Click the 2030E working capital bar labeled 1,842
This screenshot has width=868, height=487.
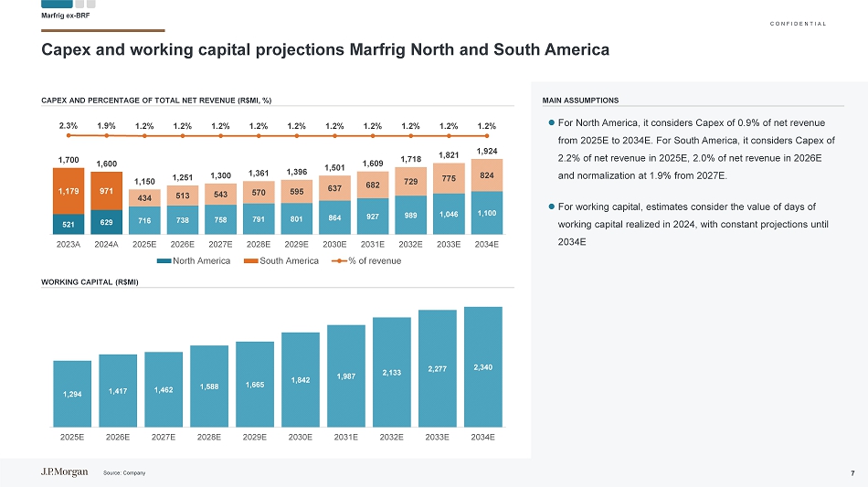pyautogui.click(x=301, y=379)
